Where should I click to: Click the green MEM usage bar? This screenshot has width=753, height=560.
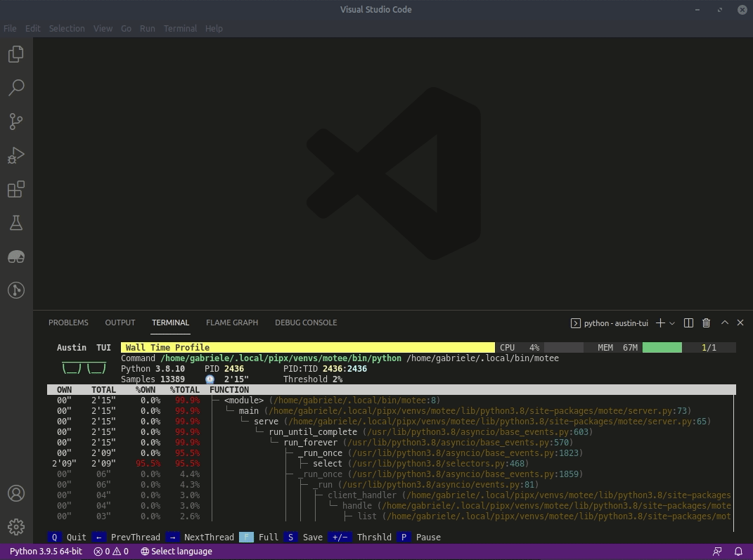pos(662,347)
